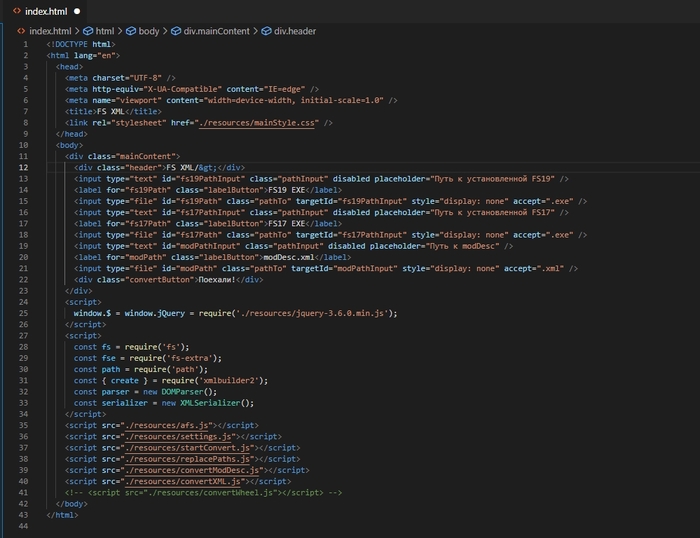Click the div.header symbol icon in breadcrumb

(265, 31)
